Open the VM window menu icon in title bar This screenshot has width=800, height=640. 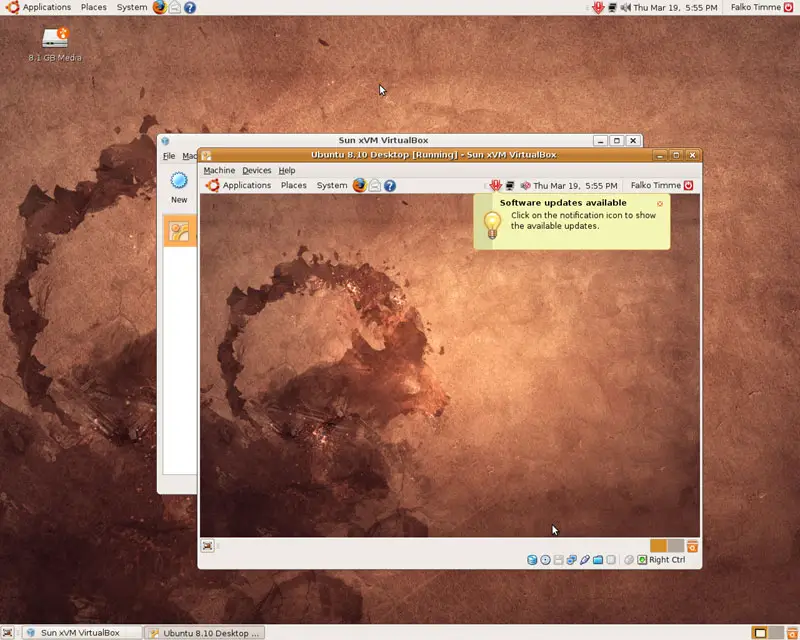pyautogui.click(x=206, y=155)
